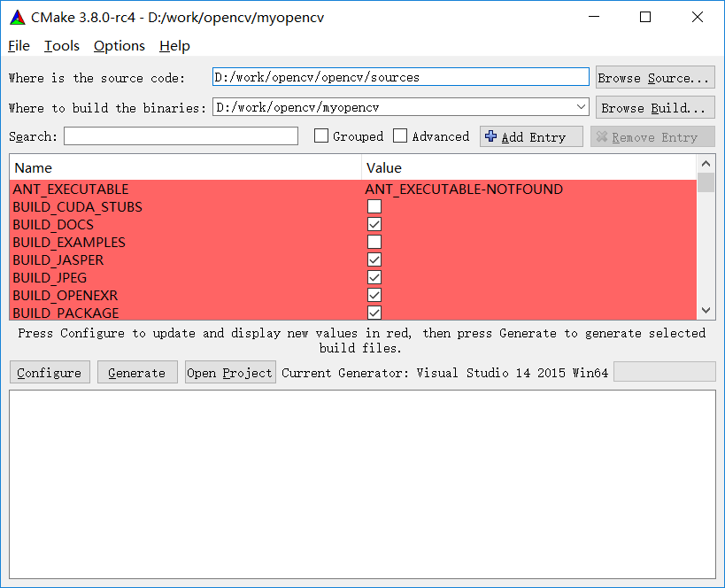Focus the Search input field
Image resolution: width=725 pixels, height=588 pixels.
point(181,136)
